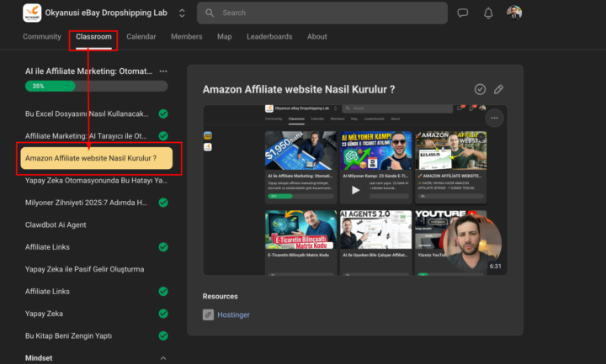606x364 pixels.
Task: Switch to the Map tab
Action: coord(225,37)
